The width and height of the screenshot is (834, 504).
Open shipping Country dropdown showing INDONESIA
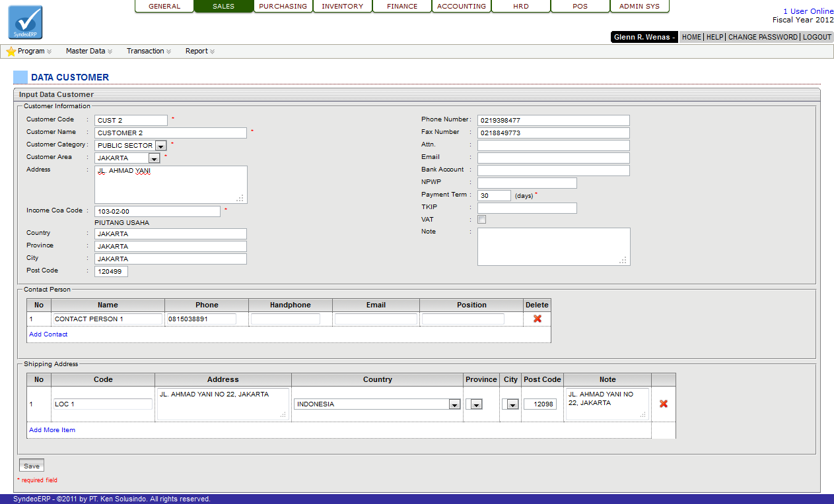click(454, 404)
